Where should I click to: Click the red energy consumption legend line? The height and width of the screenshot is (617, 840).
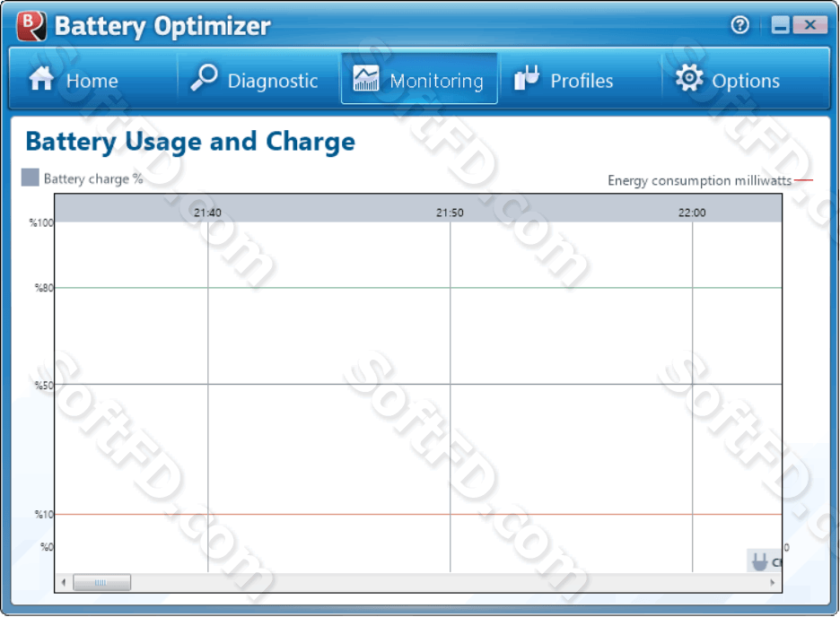click(x=803, y=180)
